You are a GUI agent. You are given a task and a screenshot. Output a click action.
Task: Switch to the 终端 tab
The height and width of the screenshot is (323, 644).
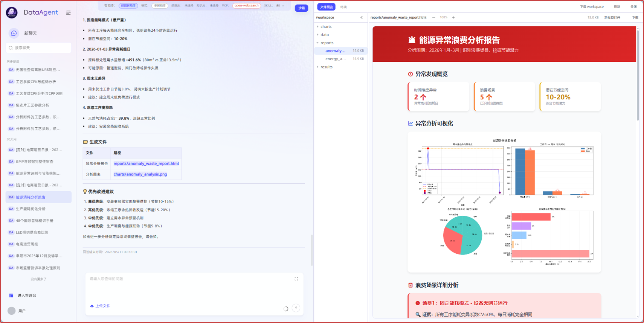click(x=343, y=7)
